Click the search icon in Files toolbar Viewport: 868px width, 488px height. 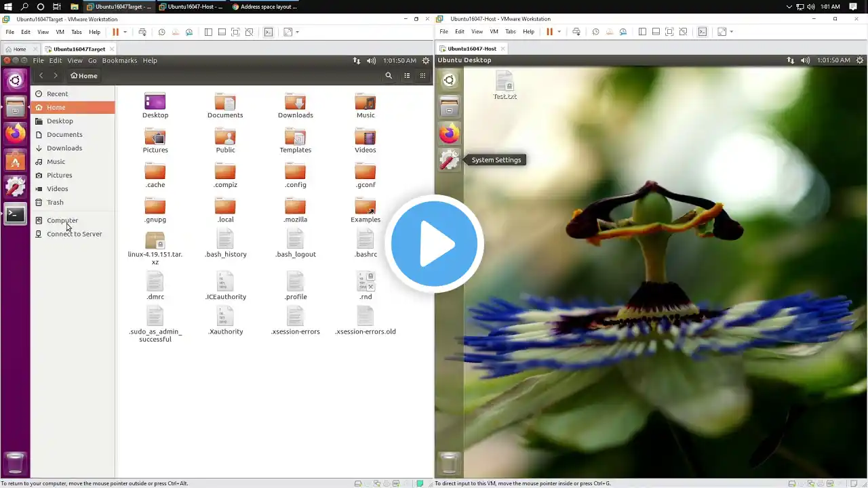pos(389,76)
